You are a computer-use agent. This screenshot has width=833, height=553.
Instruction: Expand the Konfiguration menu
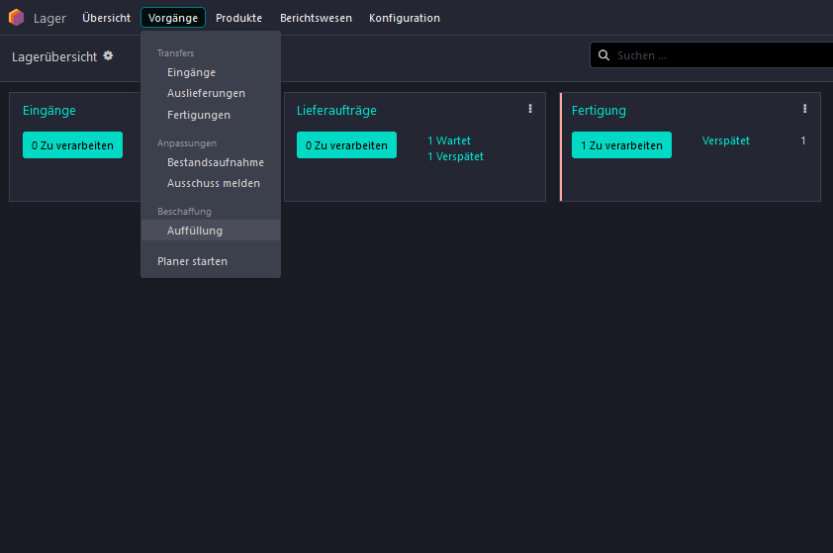point(404,18)
